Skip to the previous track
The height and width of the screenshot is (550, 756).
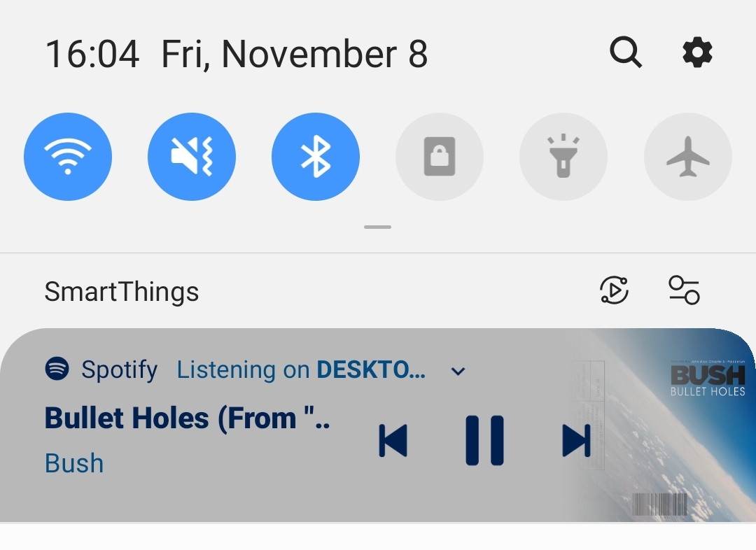click(393, 440)
